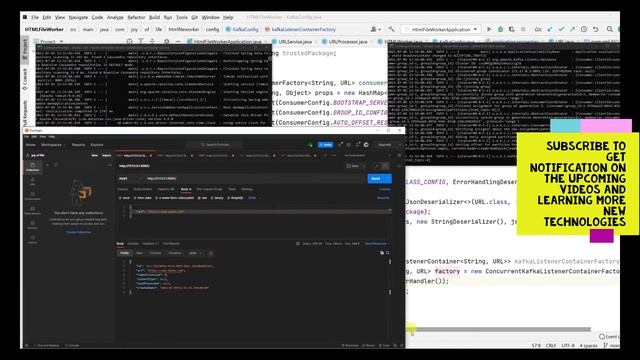Click the Postman sync status icon
640x360 pixels.
coord(310,144)
